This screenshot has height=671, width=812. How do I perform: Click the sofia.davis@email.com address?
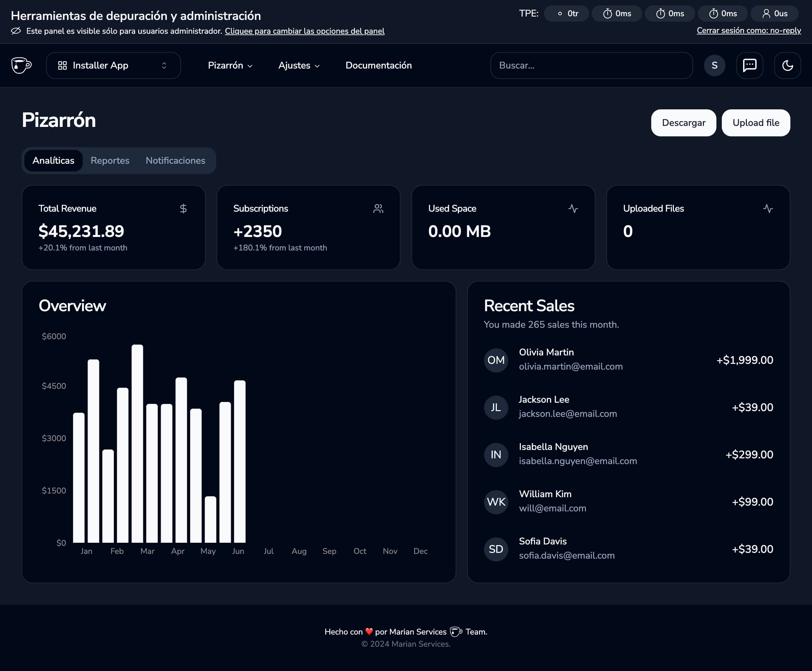coord(566,556)
